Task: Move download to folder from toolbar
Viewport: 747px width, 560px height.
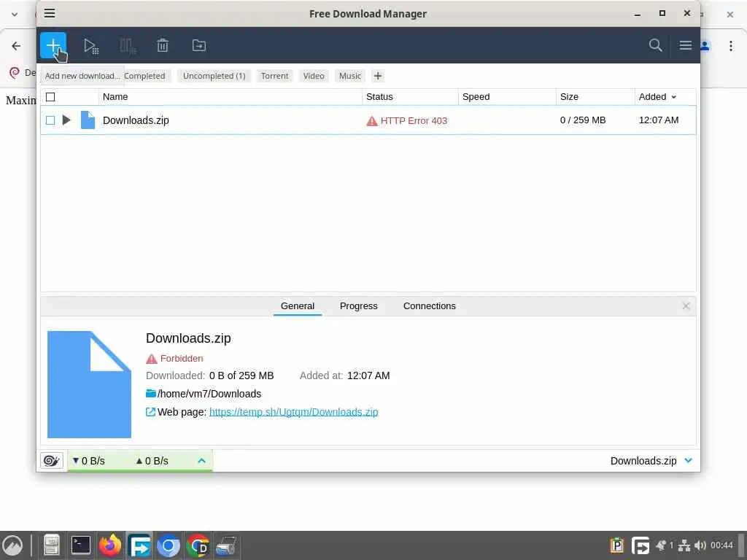Action: pyautogui.click(x=198, y=46)
